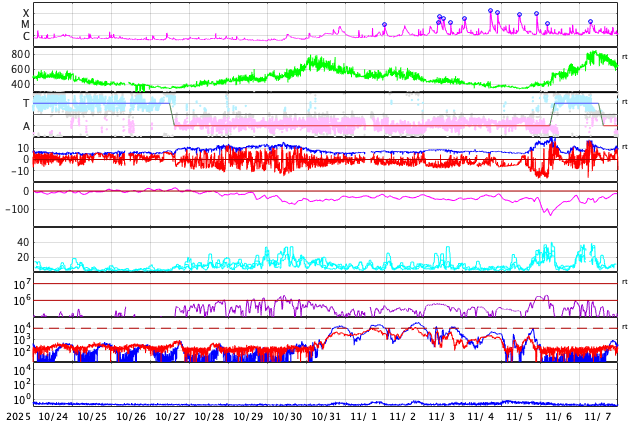The height and width of the screenshot is (424, 634).
Task: Click the rt label beside green plot
Action: coord(625,56)
